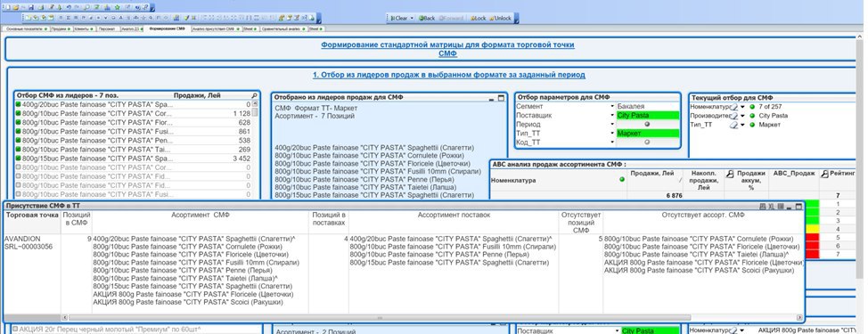Click the bar chart toolbar icon
The height and width of the screenshot is (334, 868).
(x=108, y=7)
